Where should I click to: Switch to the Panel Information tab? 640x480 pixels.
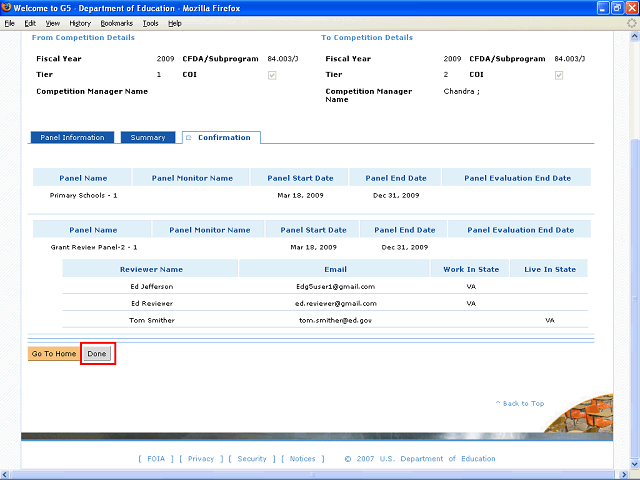pos(72,137)
